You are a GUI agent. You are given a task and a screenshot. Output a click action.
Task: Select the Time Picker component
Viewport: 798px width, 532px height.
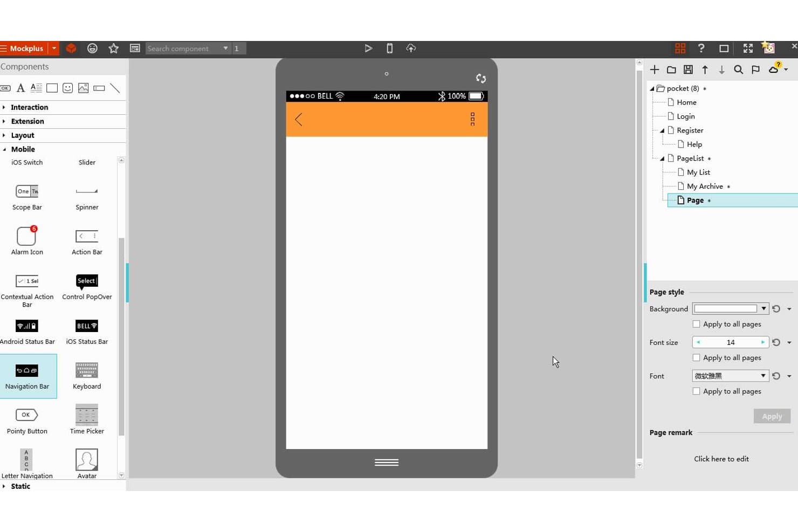pos(87,419)
